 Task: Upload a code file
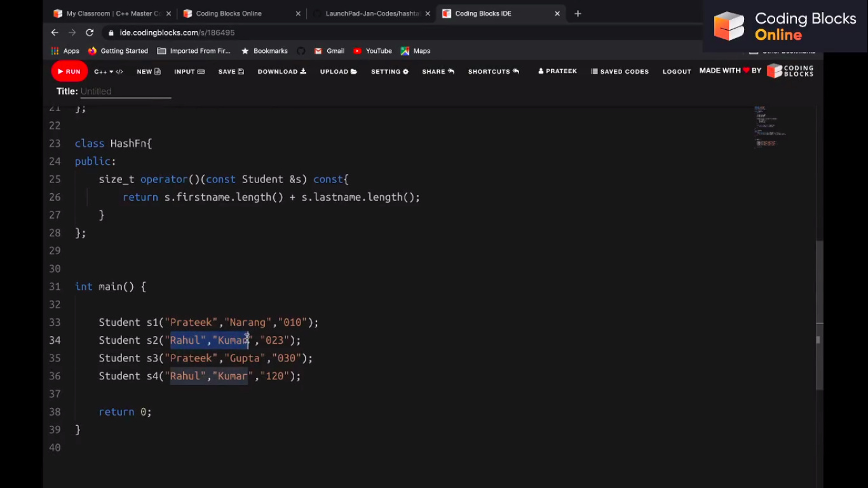coord(338,72)
